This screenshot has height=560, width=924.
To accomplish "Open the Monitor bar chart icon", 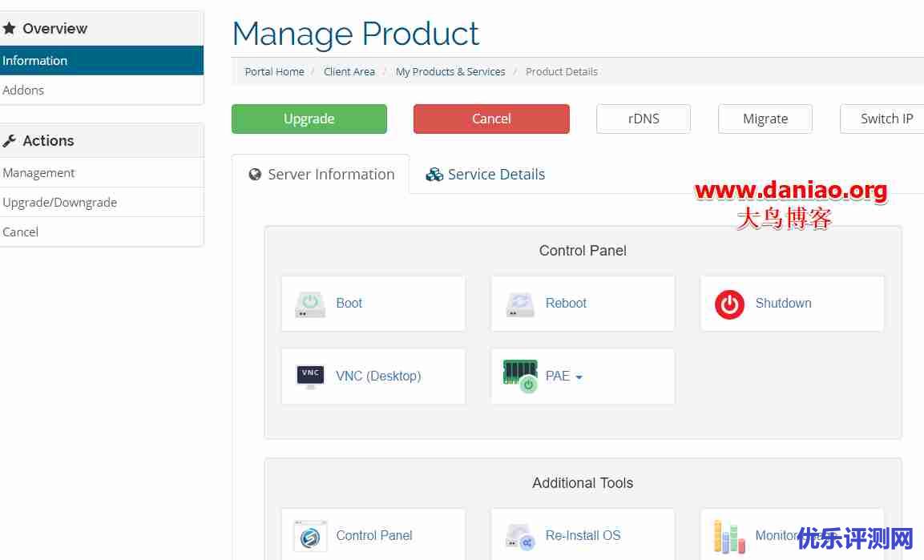I will click(729, 536).
